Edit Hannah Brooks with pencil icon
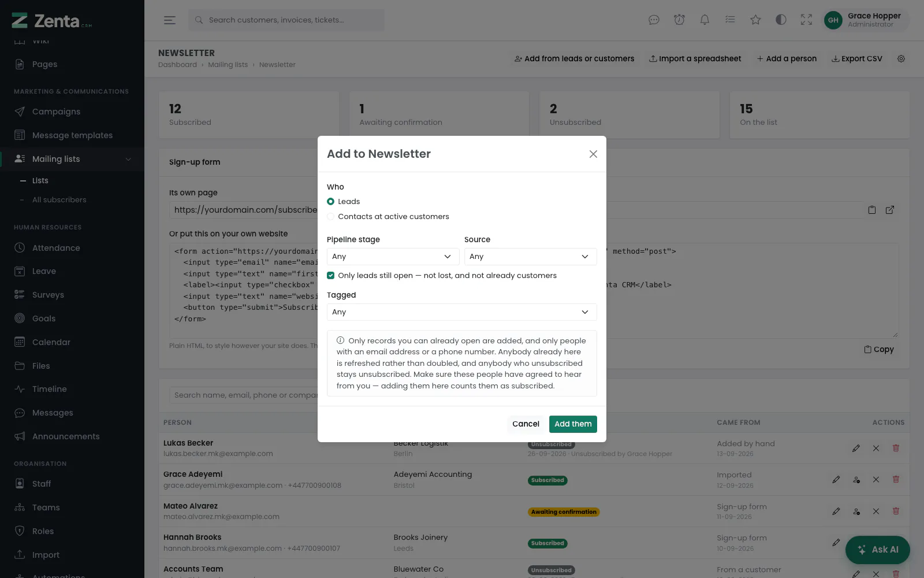Screen dimensions: 924x578 click(x=836, y=543)
